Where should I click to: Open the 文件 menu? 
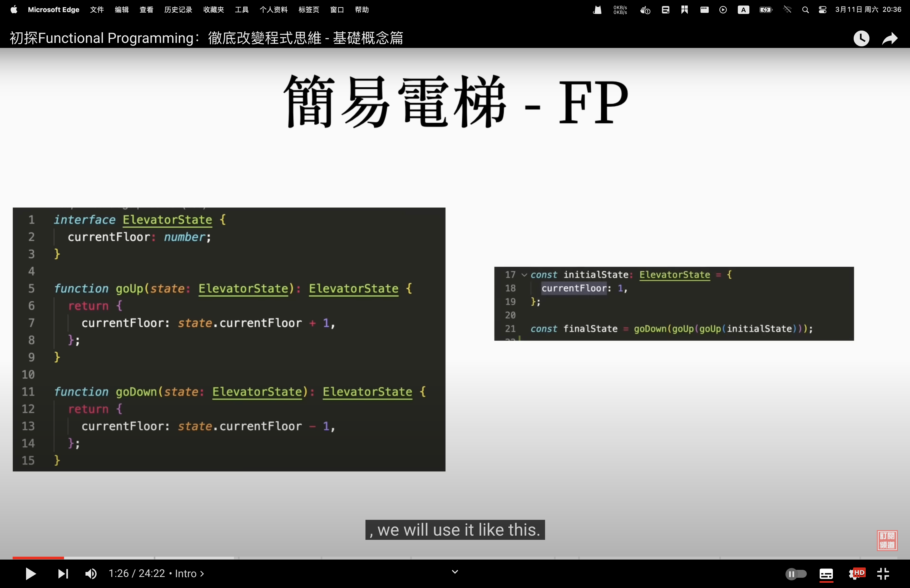pos(97,9)
